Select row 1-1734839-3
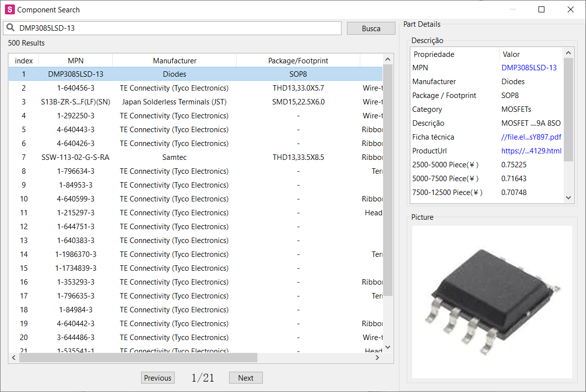This screenshot has width=586, height=392. (196, 268)
